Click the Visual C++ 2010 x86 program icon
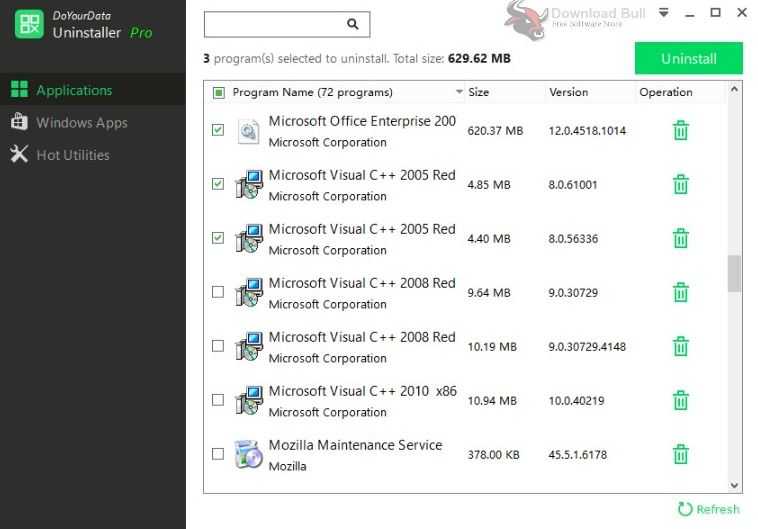 249,400
